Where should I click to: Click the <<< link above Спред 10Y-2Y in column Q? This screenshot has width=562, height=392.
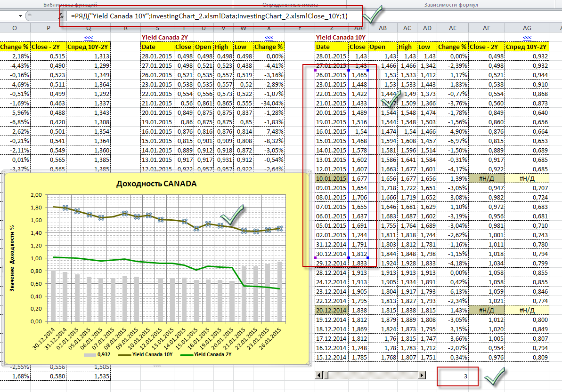point(88,37)
